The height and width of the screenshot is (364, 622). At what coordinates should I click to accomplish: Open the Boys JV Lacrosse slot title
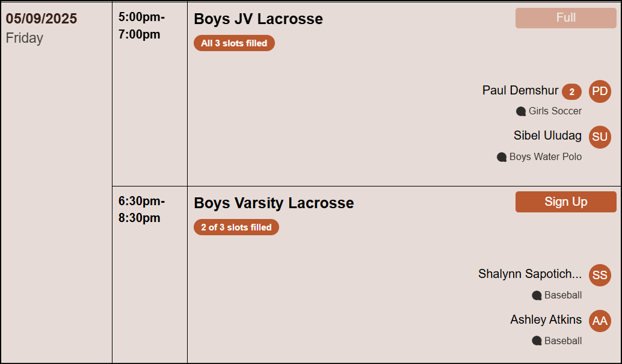tap(258, 19)
